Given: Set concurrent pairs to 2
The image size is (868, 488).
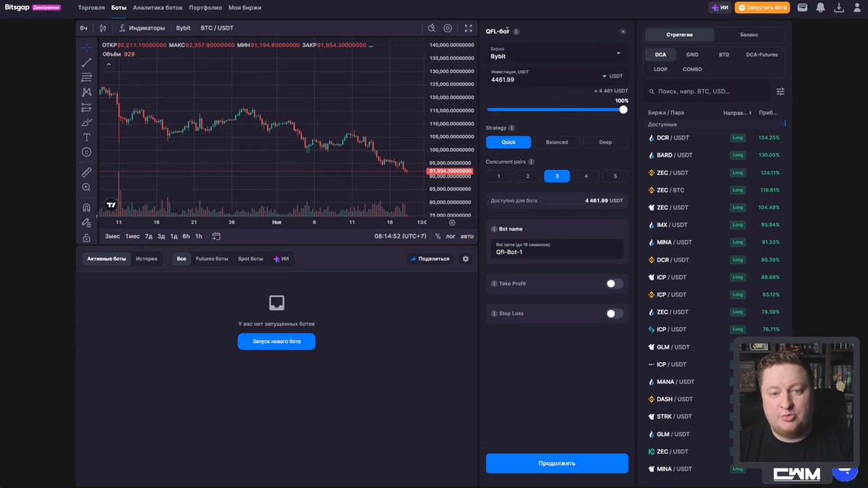Looking at the screenshot, I should pos(527,176).
